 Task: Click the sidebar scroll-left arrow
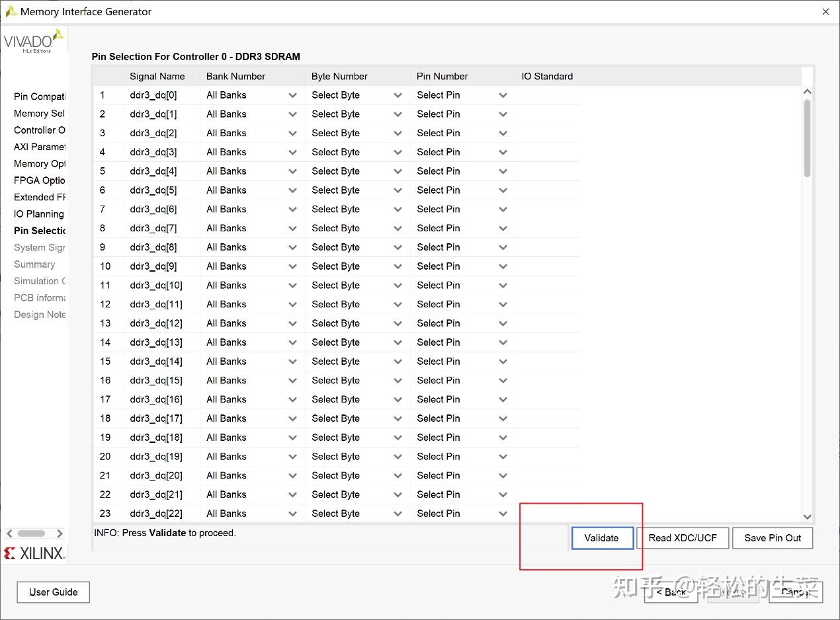point(9,533)
